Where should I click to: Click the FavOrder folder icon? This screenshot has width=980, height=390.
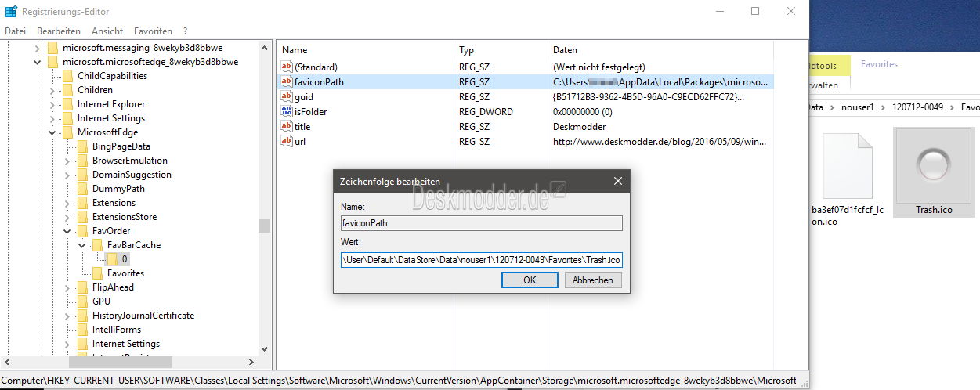pyautogui.click(x=82, y=231)
